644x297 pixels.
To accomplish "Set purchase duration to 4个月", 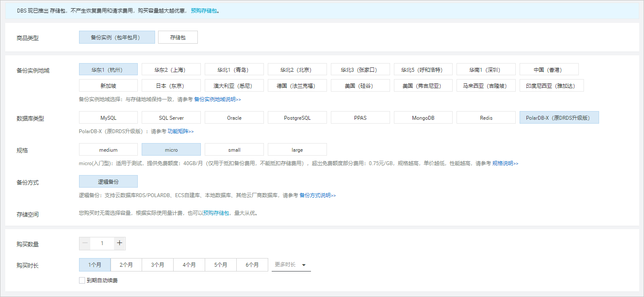I will (x=189, y=265).
